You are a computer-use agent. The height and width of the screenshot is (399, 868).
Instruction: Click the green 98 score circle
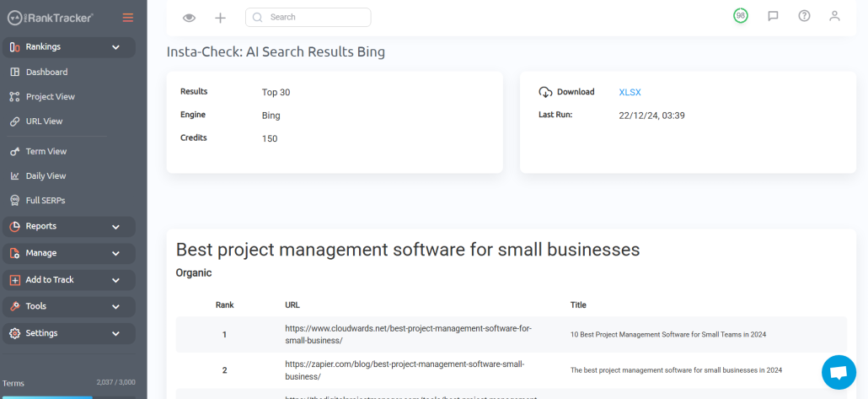point(740,15)
